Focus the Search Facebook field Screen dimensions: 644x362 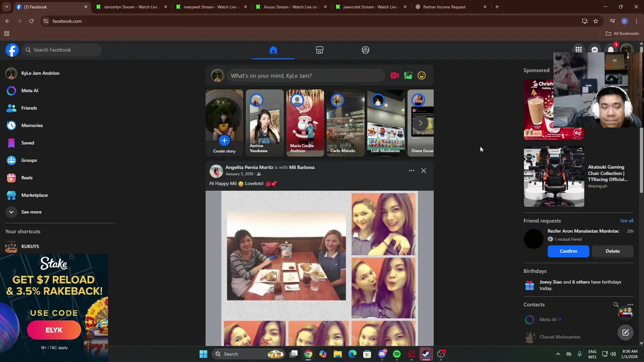click(61, 50)
